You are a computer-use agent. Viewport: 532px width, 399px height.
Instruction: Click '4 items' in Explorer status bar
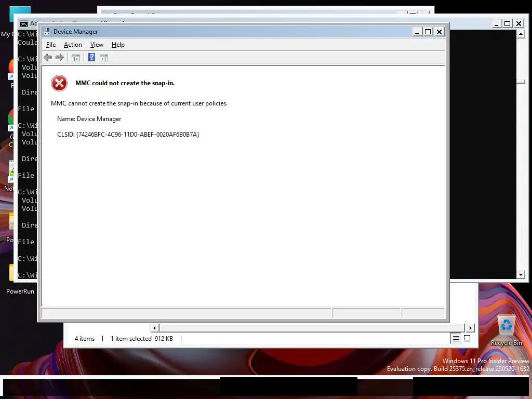(x=85, y=339)
